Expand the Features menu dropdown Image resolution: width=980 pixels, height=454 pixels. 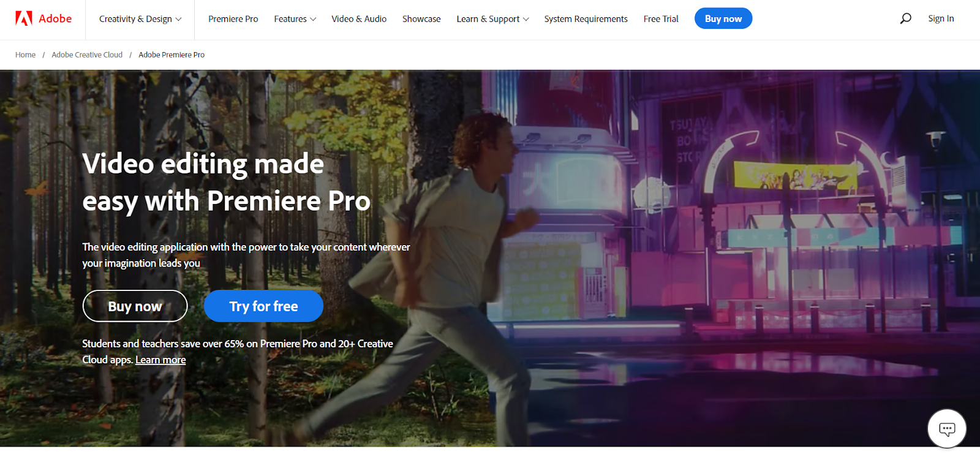(295, 19)
